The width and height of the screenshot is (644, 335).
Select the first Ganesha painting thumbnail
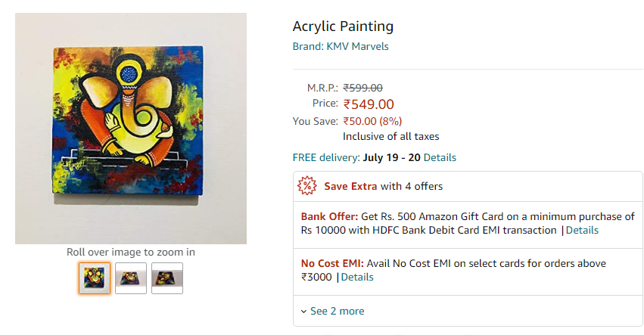click(95, 278)
